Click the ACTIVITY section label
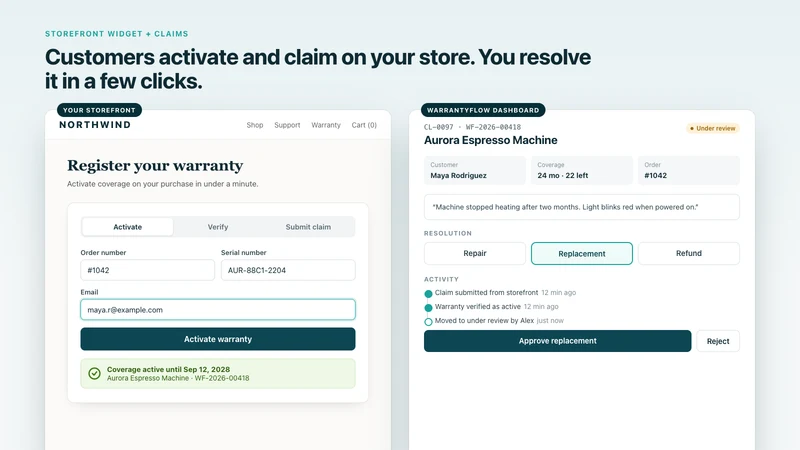Viewport: 800px width, 450px height. point(441,279)
